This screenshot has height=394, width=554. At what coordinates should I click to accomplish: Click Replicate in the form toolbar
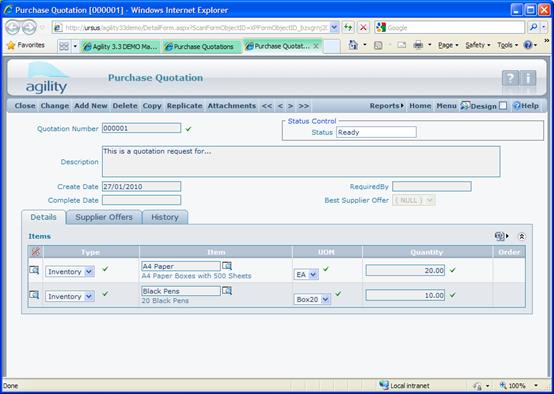[184, 106]
